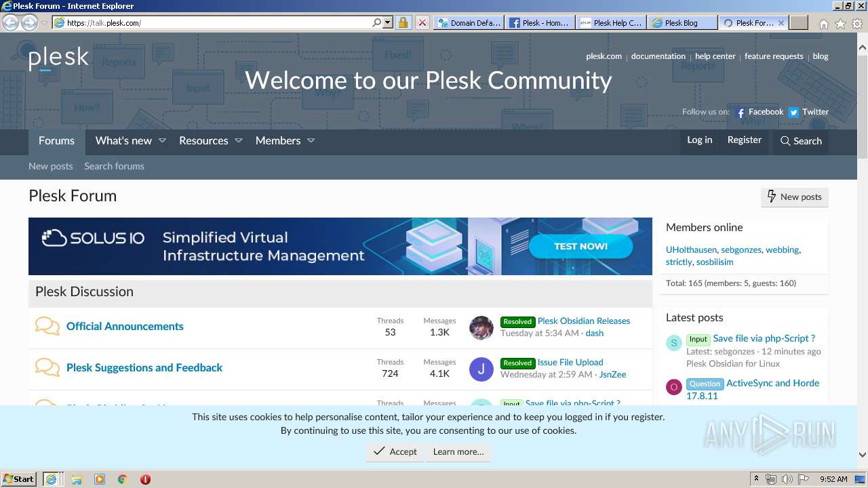Open the Issue File Upload thread
Image resolution: width=868 pixels, height=488 pixels.
click(570, 362)
